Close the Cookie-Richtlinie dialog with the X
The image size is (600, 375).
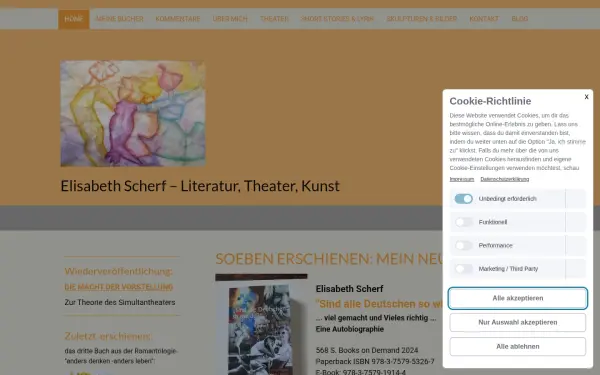(x=586, y=97)
